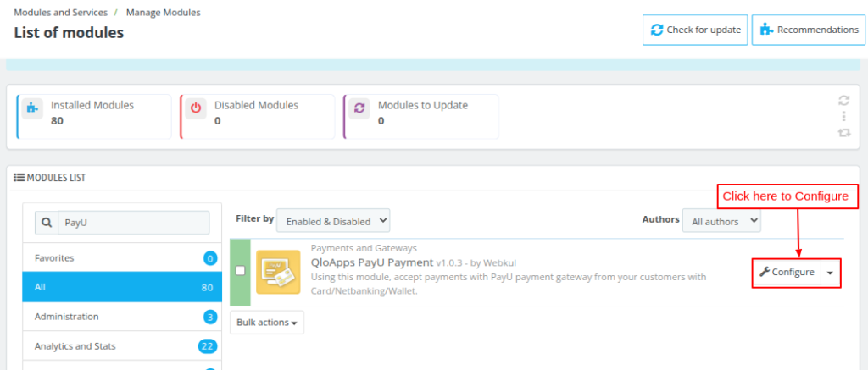Click the retweet-style icon below dots in panel
This screenshot has height=370, width=868.
843,133
